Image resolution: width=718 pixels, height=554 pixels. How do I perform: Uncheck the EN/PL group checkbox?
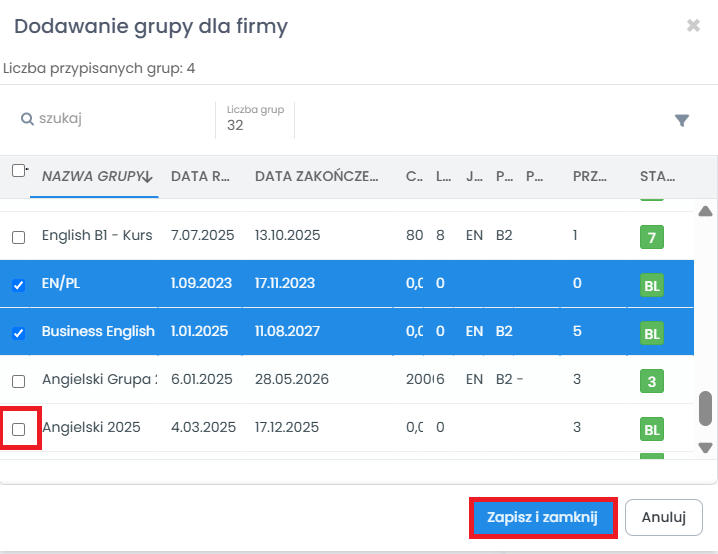[19, 285]
